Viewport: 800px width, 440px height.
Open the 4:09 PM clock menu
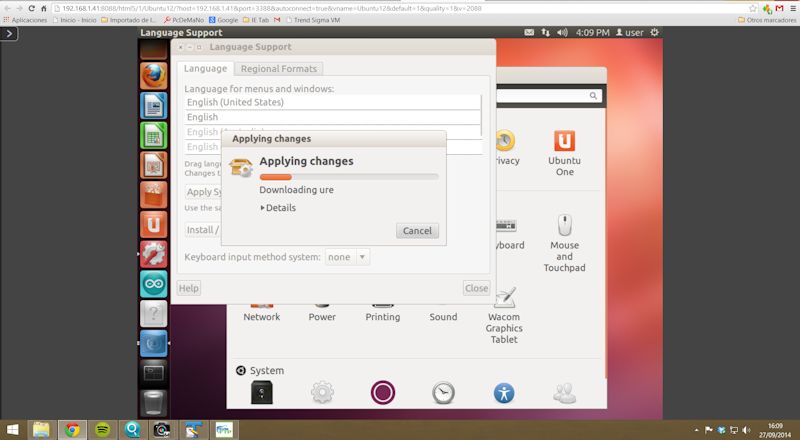(x=592, y=32)
